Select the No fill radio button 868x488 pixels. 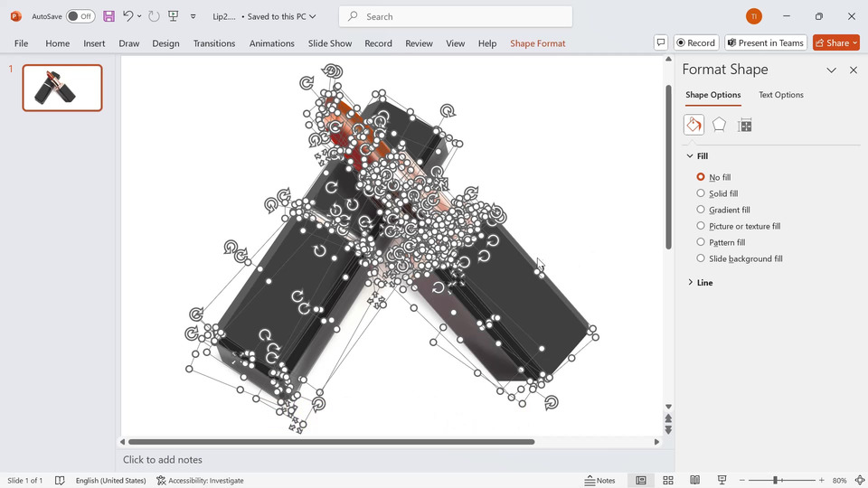tap(701, 177)
